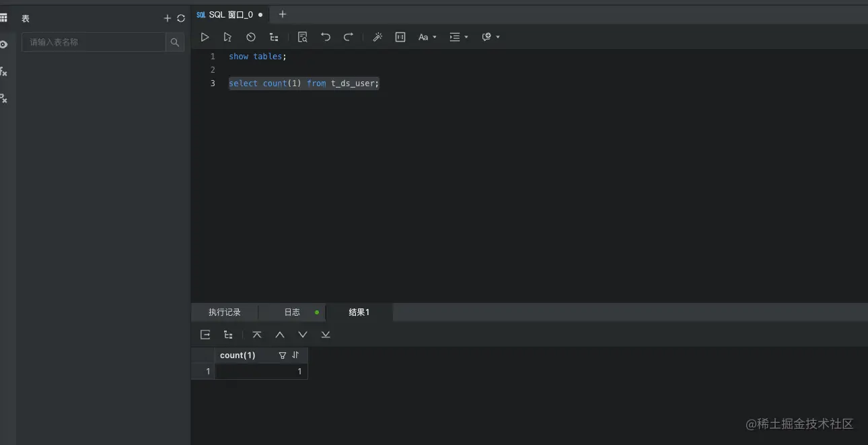Jump to the last result row
Screen dimensions: 868x445
pos(326,335)
